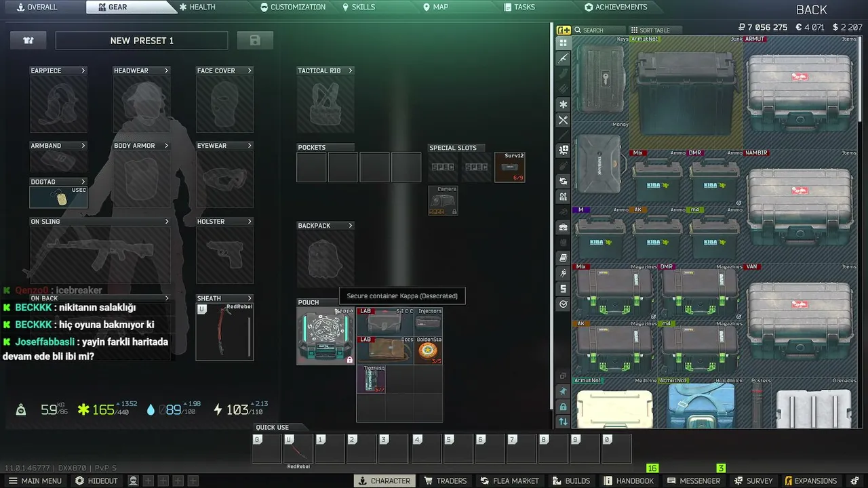
Task: Click the stash SEARCH field
Action: (599, 30)
